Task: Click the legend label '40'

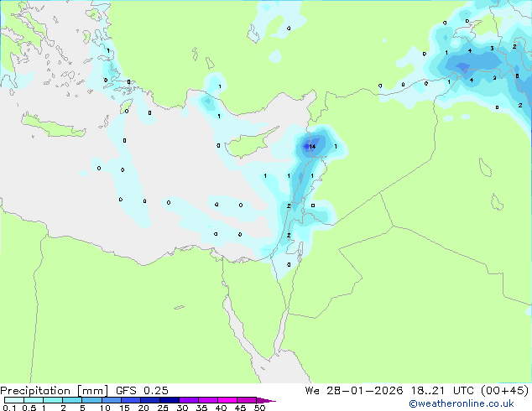Action: tap(221, 408)
